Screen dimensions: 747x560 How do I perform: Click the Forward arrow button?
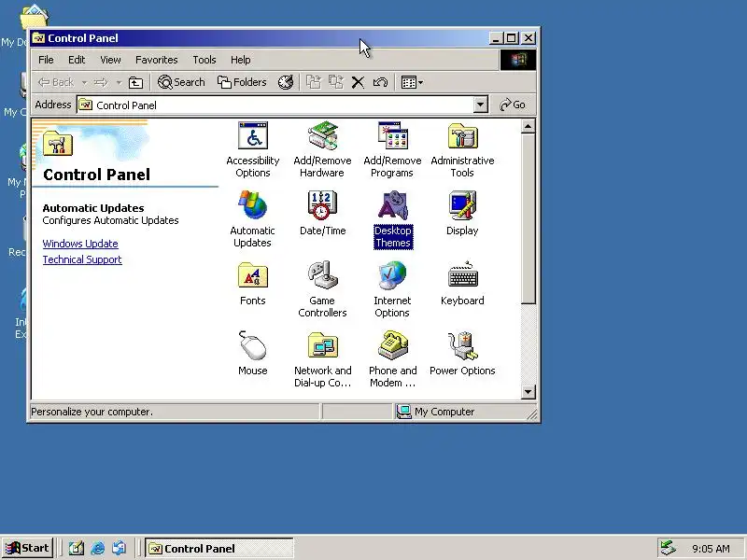point(101,82)
